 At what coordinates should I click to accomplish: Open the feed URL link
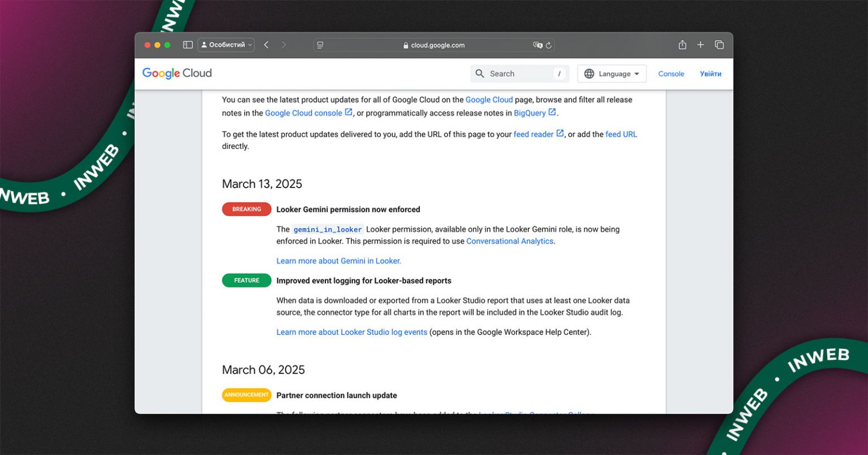coord(621,134)
